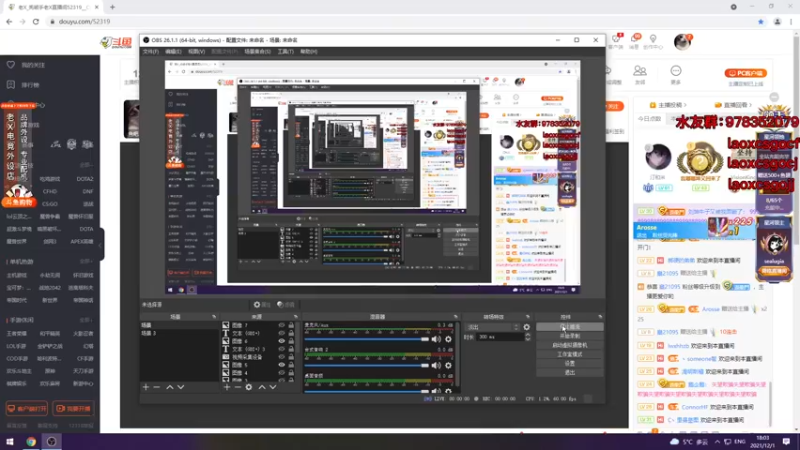Increase transition duration with up stepper
The height and width of the screenshot is (450, 800).
528,335
